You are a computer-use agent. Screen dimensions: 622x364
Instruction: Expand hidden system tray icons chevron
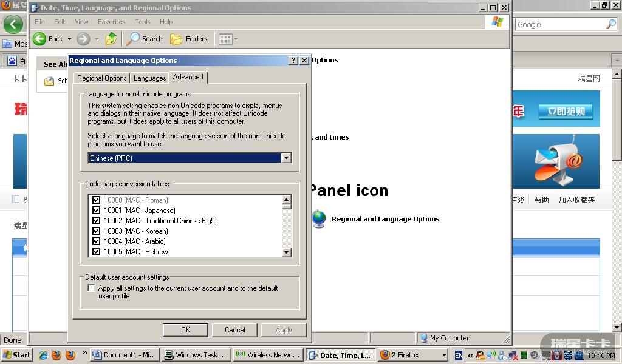[470, 356]
